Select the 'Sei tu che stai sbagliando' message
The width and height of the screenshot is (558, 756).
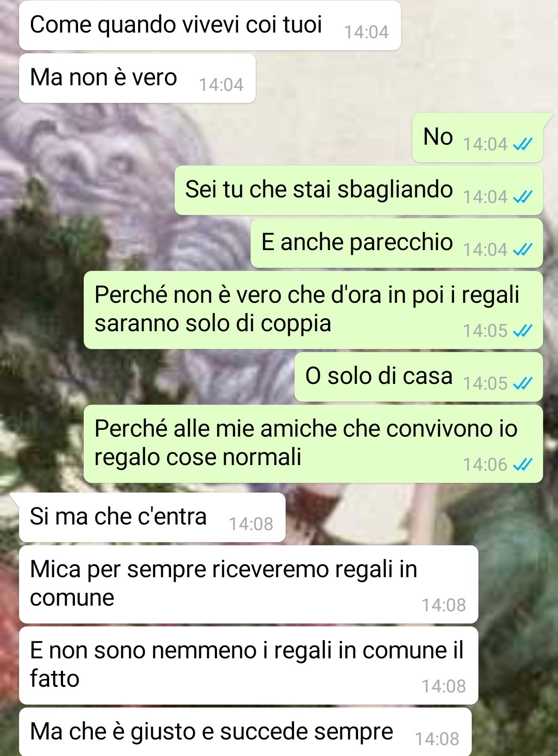pyautogui.click(x=359, y=190)
